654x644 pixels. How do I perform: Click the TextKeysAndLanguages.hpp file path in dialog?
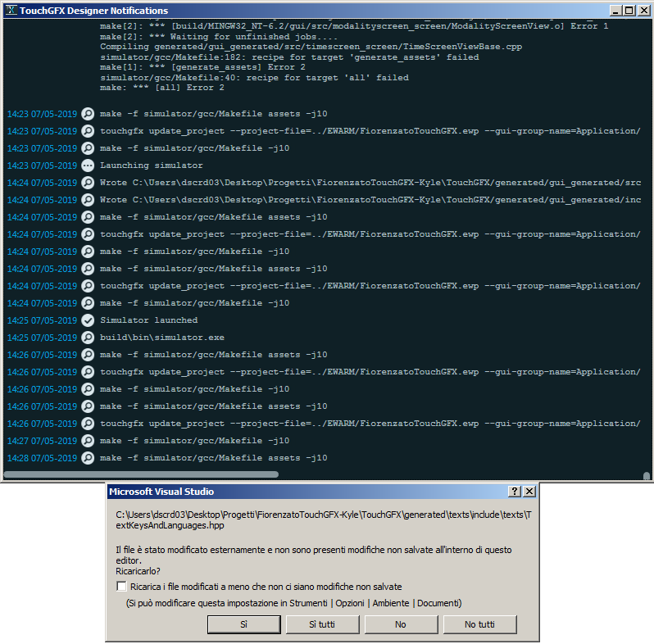(x=324, y=520)
